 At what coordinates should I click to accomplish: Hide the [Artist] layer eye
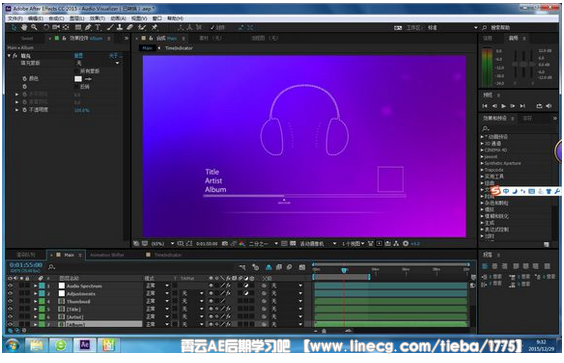pos(10,317)
